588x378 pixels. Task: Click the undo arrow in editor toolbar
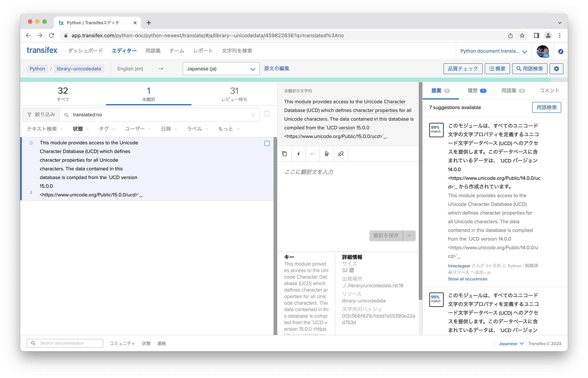click(x=312, y=154)
